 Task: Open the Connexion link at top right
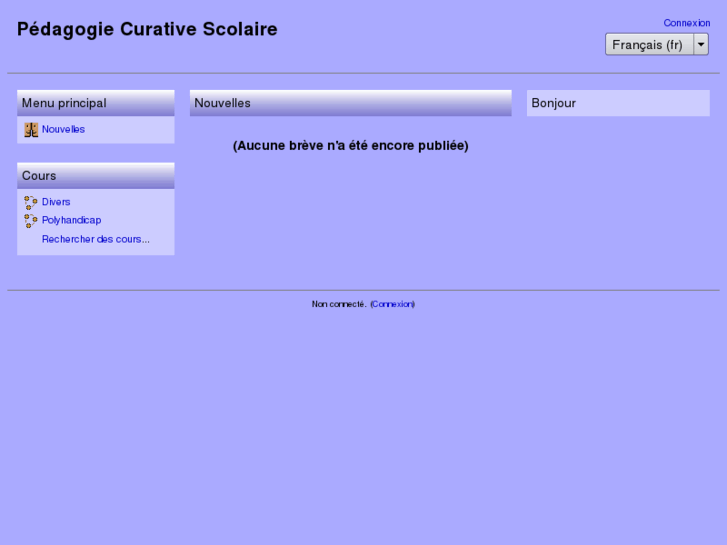pyautogui.click(x=687, y=23)
